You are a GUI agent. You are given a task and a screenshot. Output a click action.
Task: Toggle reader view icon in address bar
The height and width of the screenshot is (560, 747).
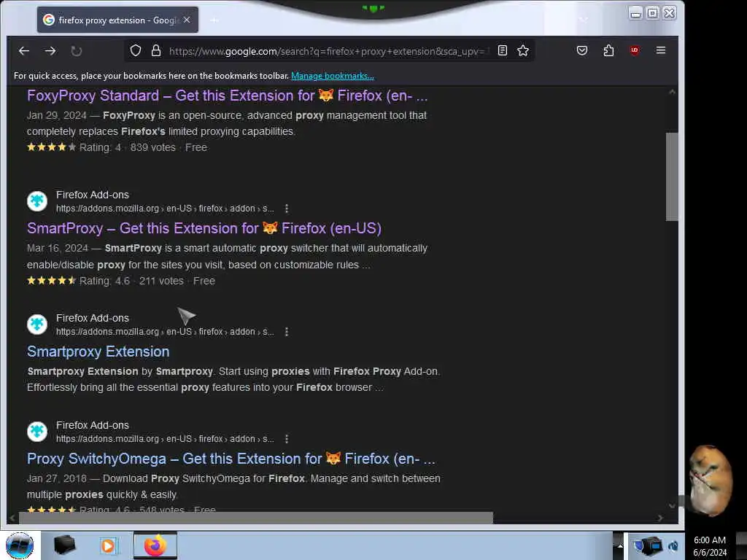tap(502, 50)
